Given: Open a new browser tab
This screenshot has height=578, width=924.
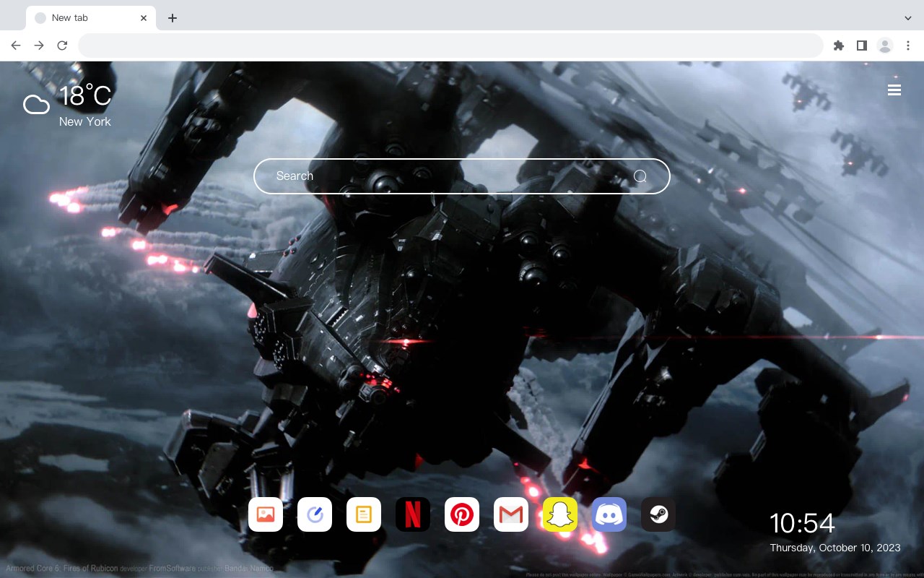Looking at the screenshot, I should tap(172, 18).
